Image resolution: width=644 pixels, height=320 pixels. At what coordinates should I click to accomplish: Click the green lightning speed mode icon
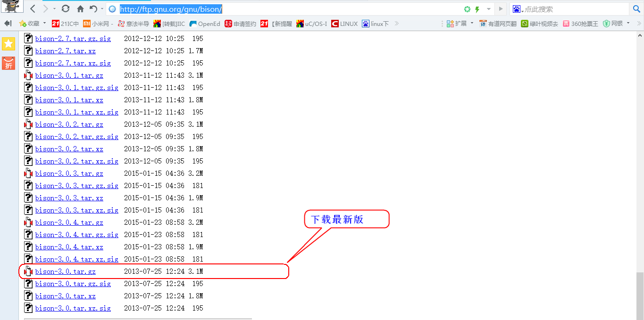[477, 9]
